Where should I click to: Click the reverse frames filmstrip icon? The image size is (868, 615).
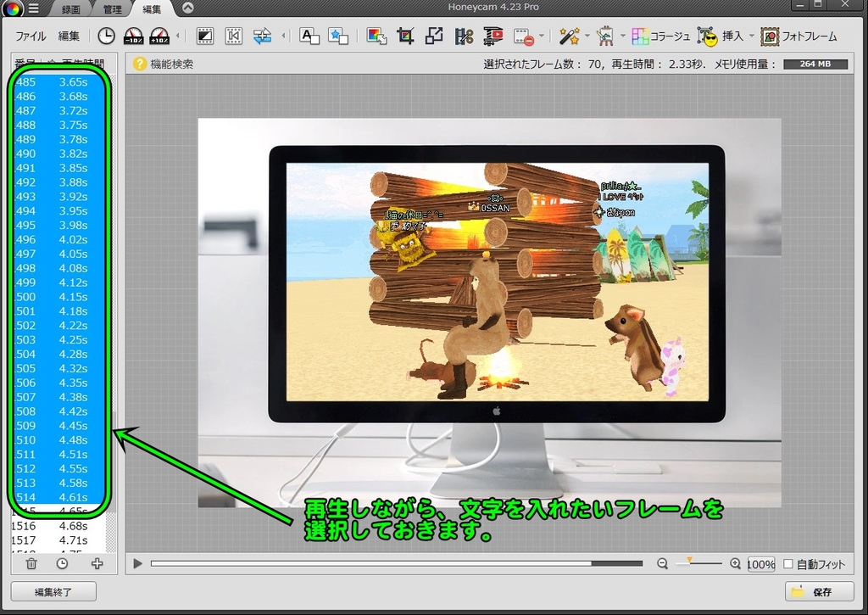click(234, 36)
